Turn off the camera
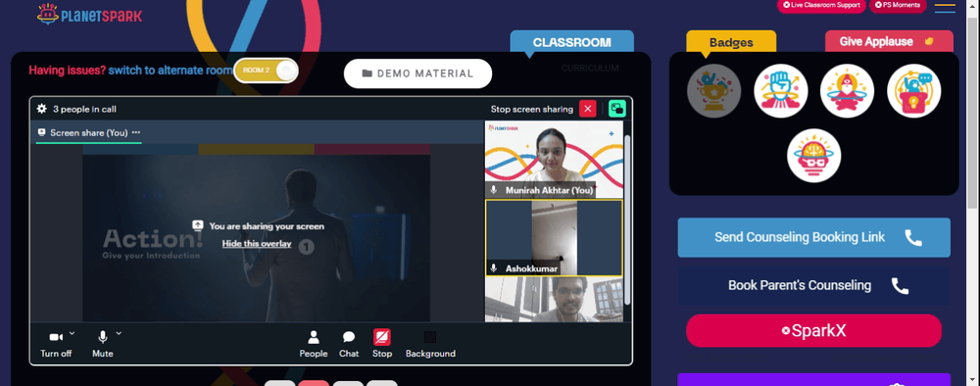Screen dimensions: 980x386 coord(56,343)
